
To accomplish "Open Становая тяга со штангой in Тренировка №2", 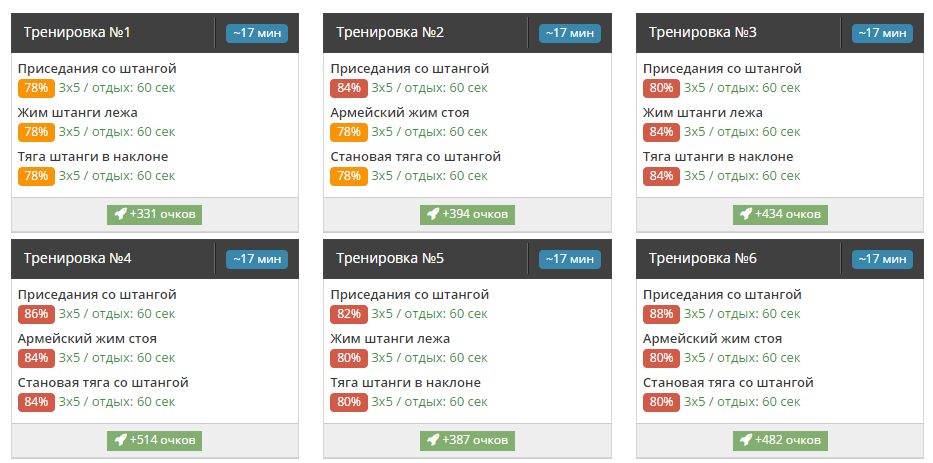I will point(415,157).
